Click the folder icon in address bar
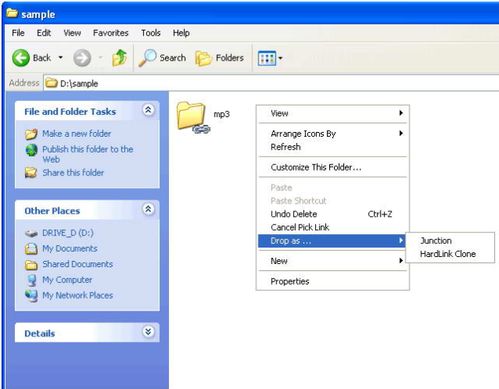499x389 pixels. (x=51, y=83)
